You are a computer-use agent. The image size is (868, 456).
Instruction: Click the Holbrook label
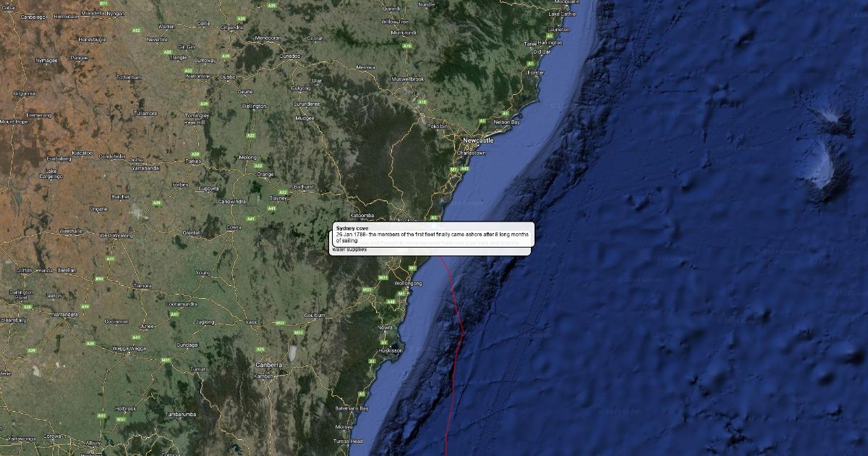click(125, 408)
